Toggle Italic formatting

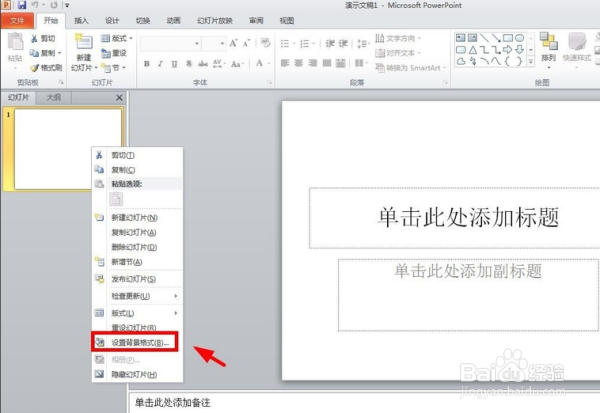tap(160, 64)
